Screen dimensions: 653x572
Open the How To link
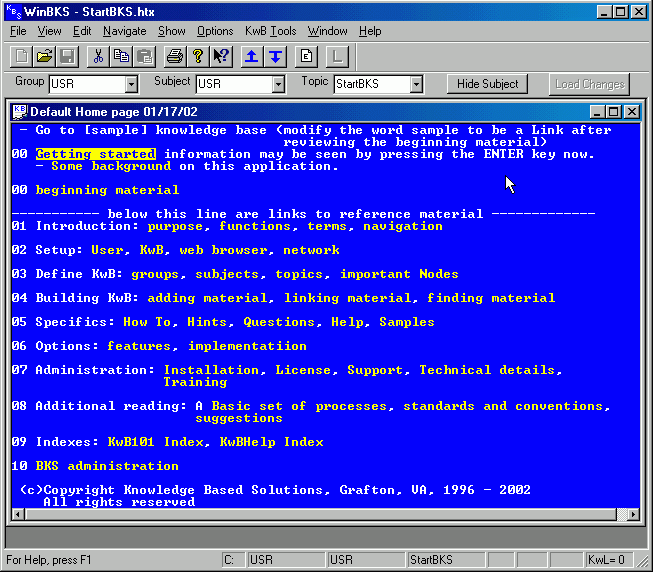pyautogui.click(x=147, y=322)
